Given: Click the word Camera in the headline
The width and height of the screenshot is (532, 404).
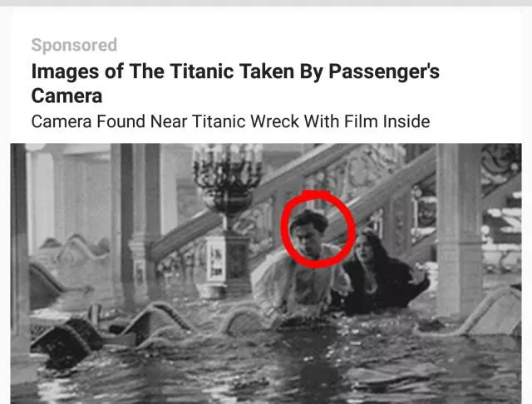Looking at the screenshot, I should 66,96.
